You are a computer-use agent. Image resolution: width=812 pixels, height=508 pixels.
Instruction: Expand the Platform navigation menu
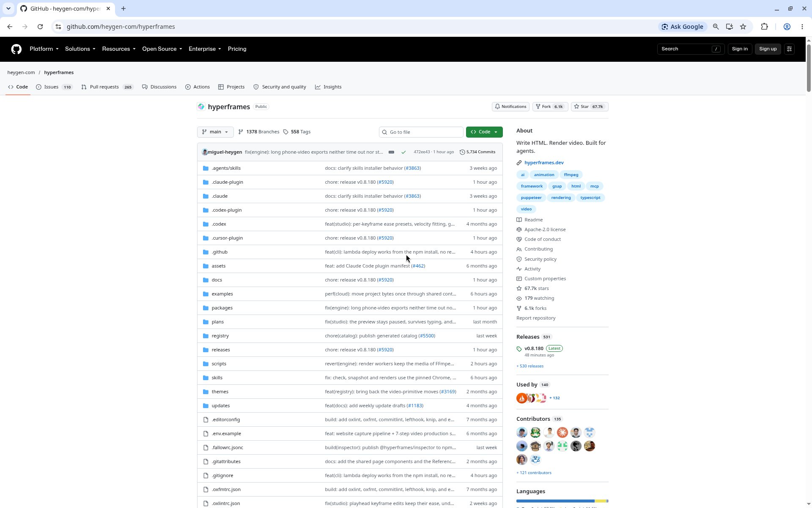[44, 49]
